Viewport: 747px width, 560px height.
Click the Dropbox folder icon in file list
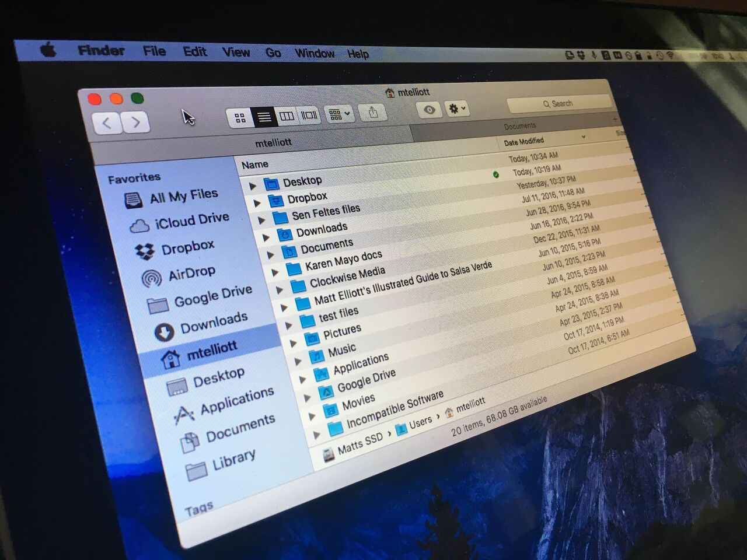tap(275, 202)
